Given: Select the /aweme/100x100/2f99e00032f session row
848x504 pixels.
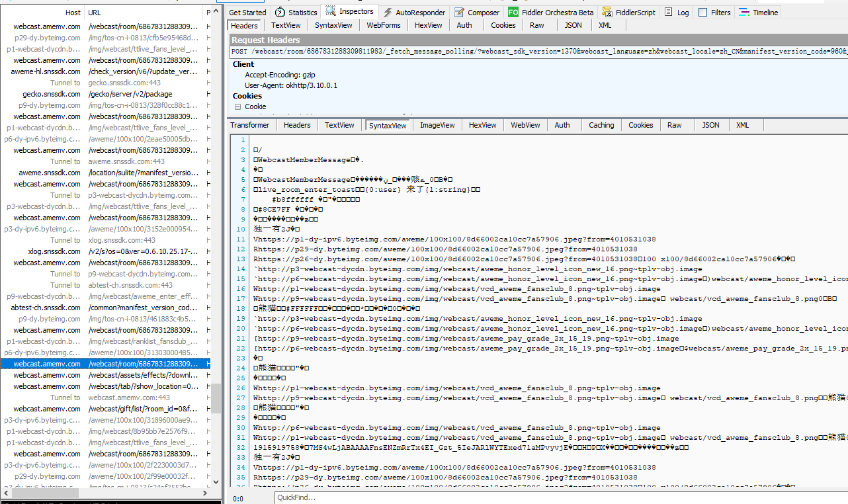Looking at the screenshot, I should coord(106,476).
